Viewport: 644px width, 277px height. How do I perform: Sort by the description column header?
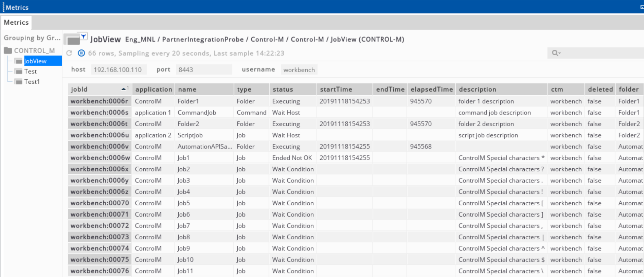click(x=477, y=89)
